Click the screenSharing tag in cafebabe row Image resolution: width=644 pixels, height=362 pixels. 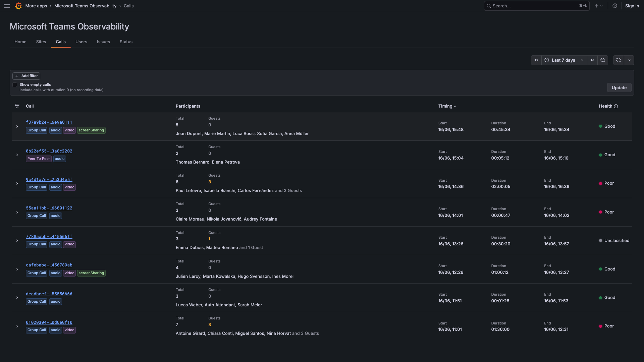coord(91,273)
